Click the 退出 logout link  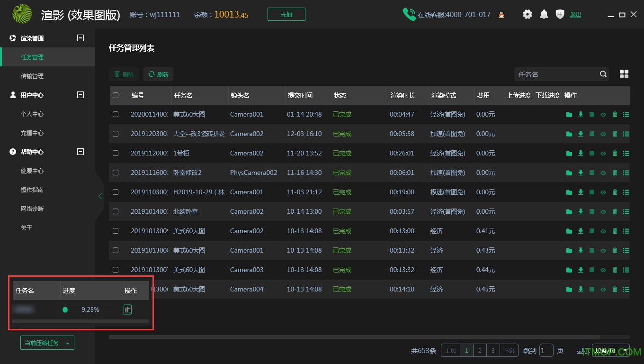point(576,15)
